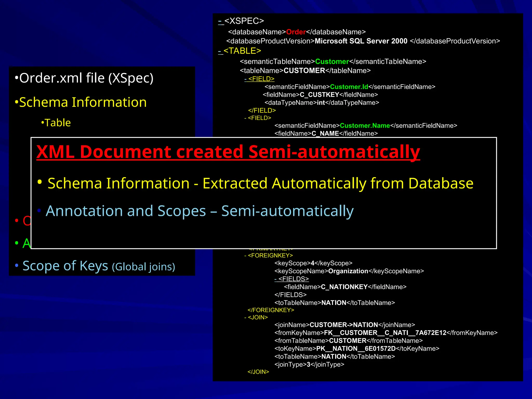This screenshot has width=532, height=399.
Task: Select keyScopeName value 'Organization'
Action: pos(348,271)
